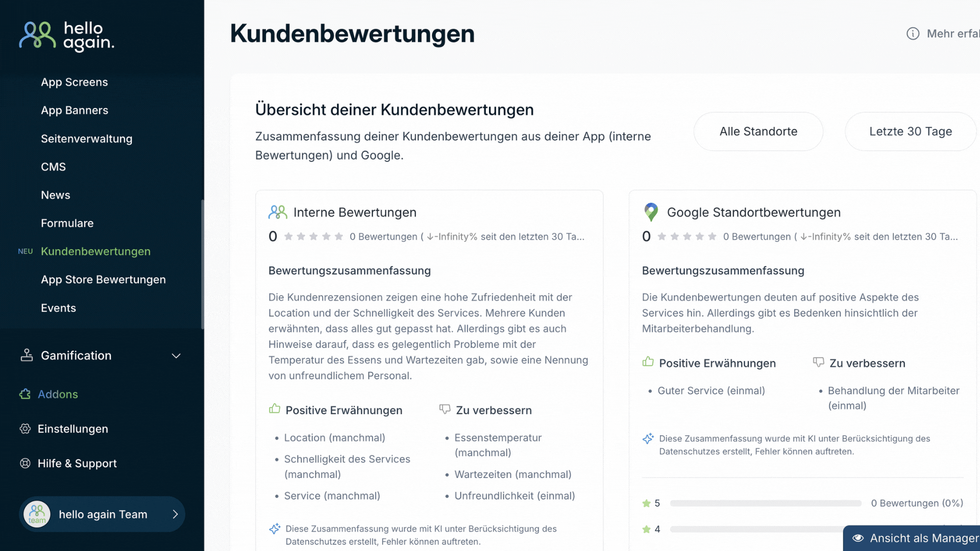
Task: Select Seitenverwaltung in the sidebar
Action: coord(86,139)
